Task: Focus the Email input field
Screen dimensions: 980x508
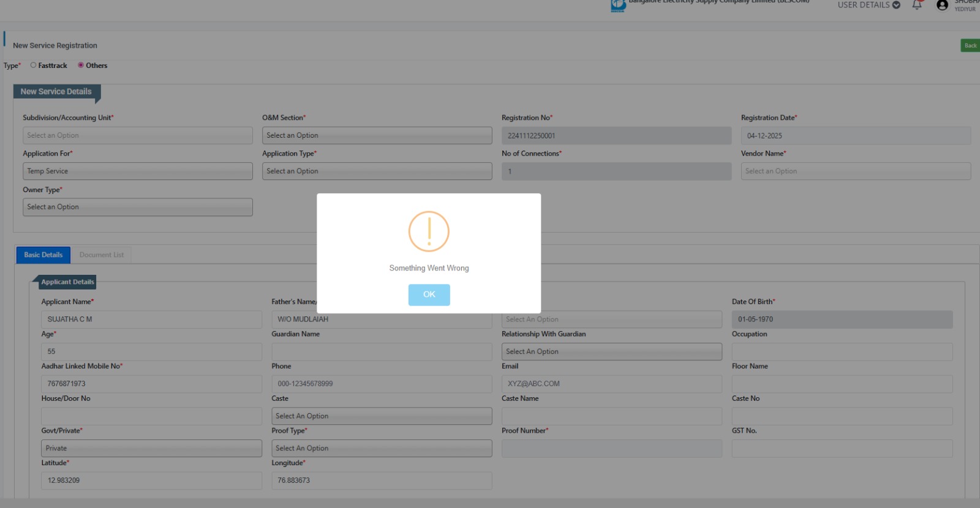Action: (x=611, y=384)
